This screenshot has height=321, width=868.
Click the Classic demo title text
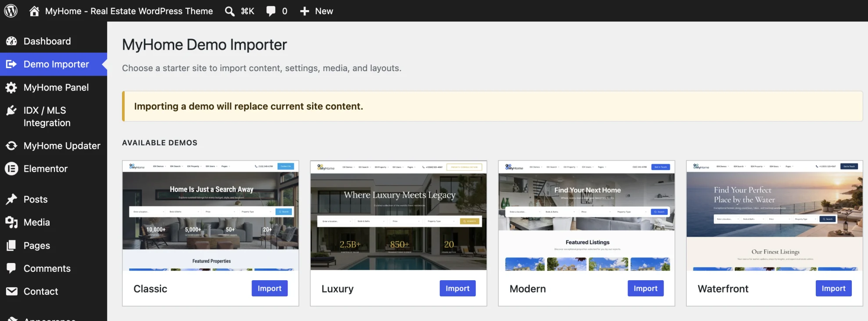click(150, 289)
